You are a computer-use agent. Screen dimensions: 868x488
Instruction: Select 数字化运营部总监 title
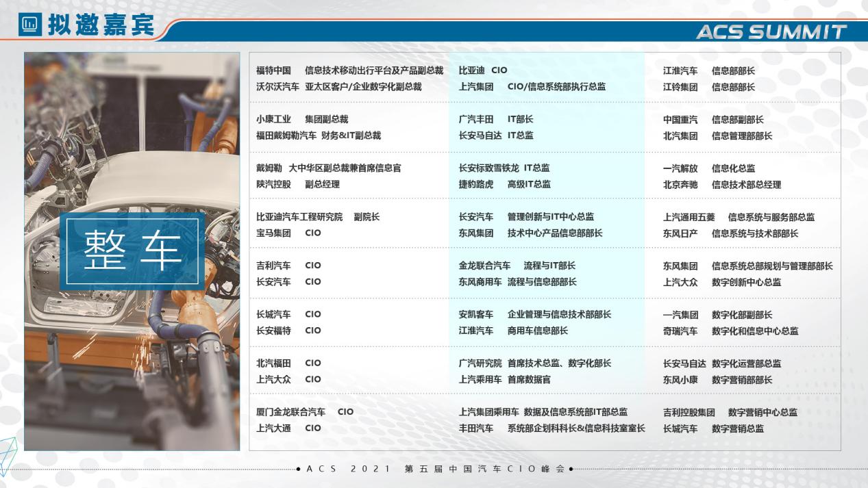[x=746, y=363]
